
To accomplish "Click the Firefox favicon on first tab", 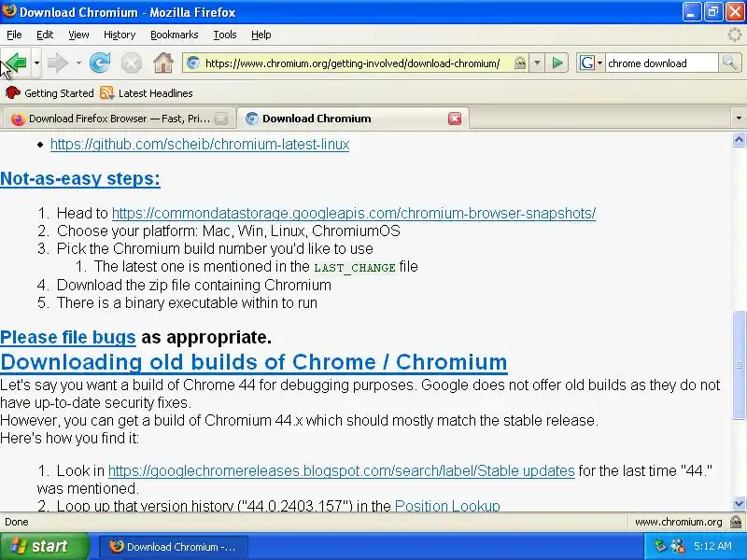I will [18, 119].
